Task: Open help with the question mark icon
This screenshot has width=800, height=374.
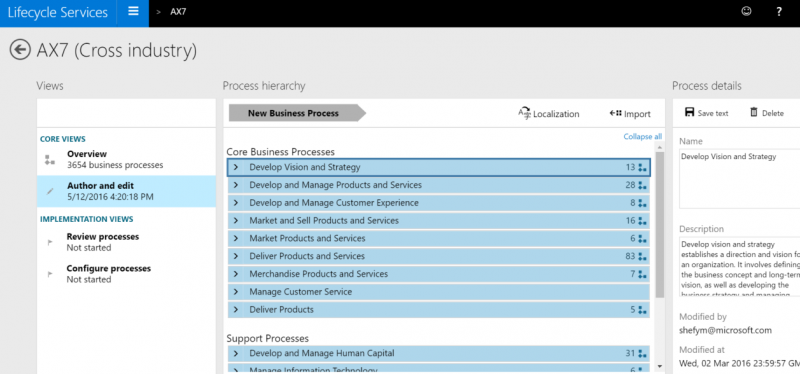Action: tap(779, 12)
